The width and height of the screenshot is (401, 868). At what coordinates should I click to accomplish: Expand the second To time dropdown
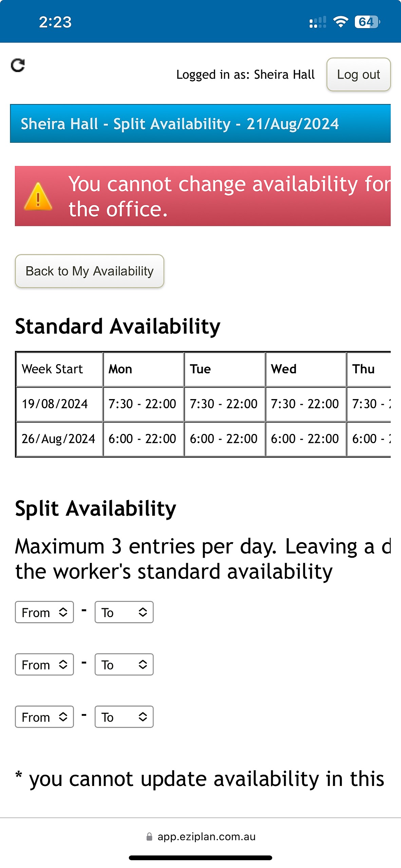[124, 665]
